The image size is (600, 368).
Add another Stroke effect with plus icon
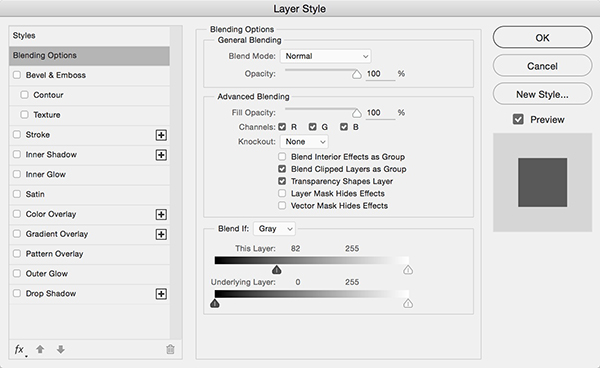click(x=161, y=135)
